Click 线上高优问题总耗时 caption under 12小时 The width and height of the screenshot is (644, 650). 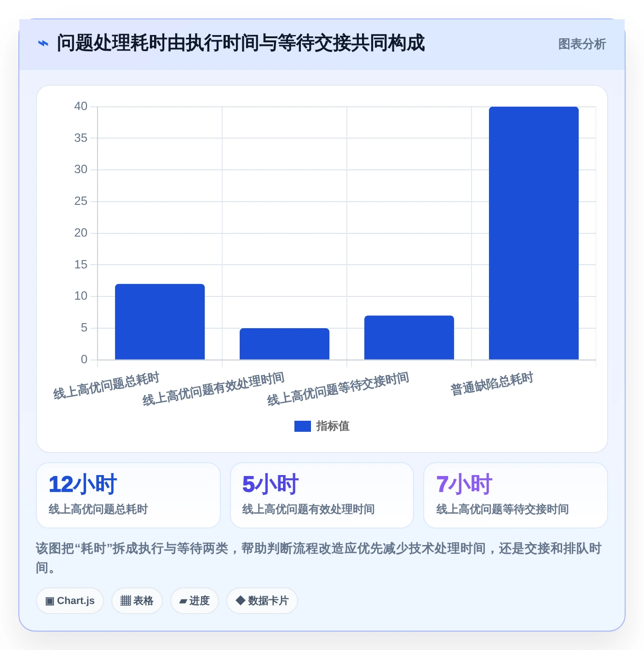pyautogui.click(x=98, y=509)
